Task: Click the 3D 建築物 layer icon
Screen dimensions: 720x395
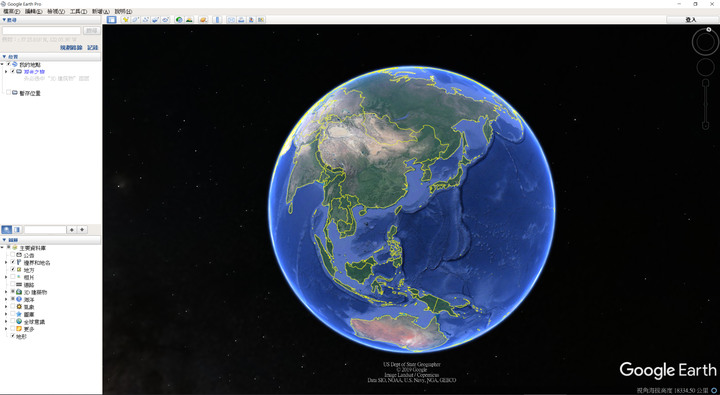Action: coord(19,292)
